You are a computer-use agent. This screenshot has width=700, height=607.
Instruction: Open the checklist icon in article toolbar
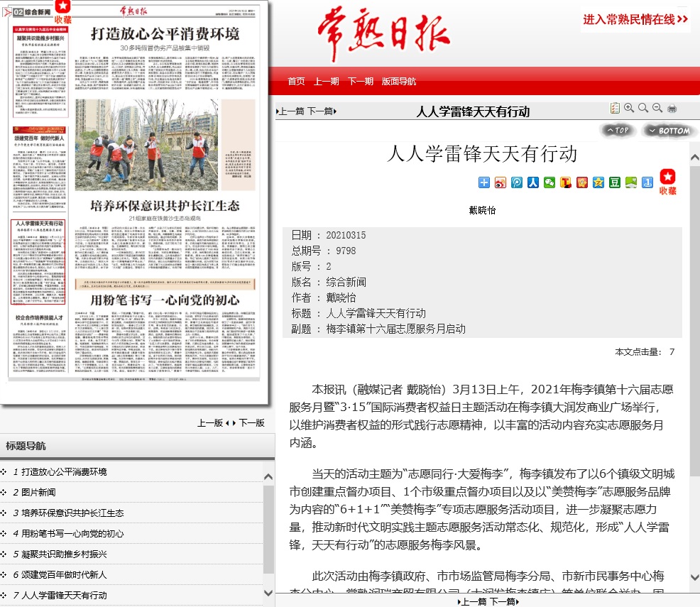(615, 108)
